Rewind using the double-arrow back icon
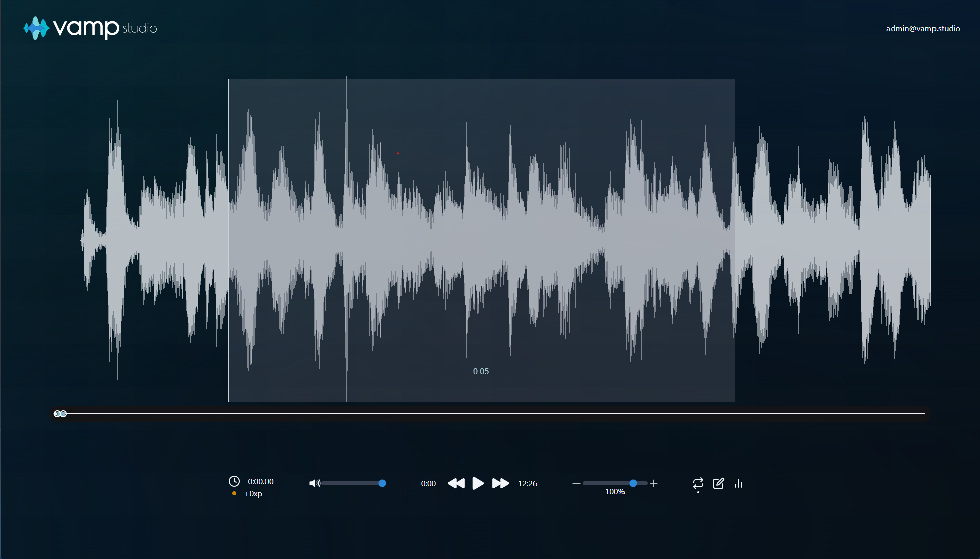This screenshot has width=980, height=559. coord(456,483)
